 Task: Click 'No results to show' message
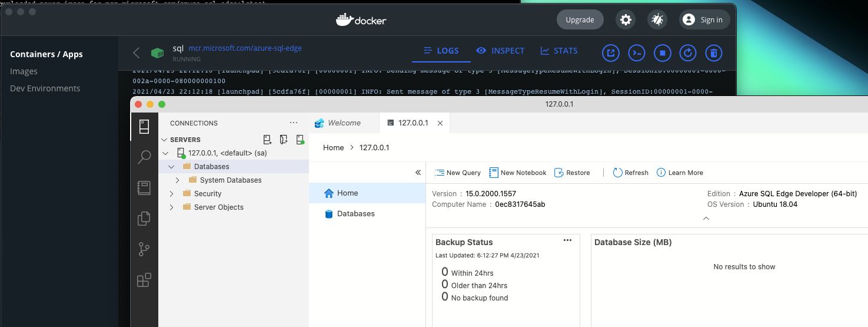744,266
